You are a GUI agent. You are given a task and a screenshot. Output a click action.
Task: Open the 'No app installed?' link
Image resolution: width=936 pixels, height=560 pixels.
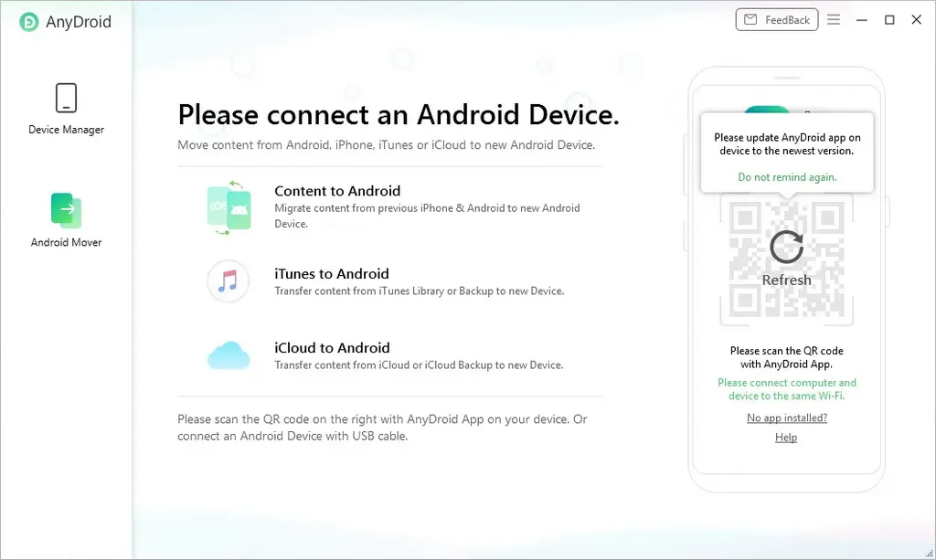click(x=787, y=418)
